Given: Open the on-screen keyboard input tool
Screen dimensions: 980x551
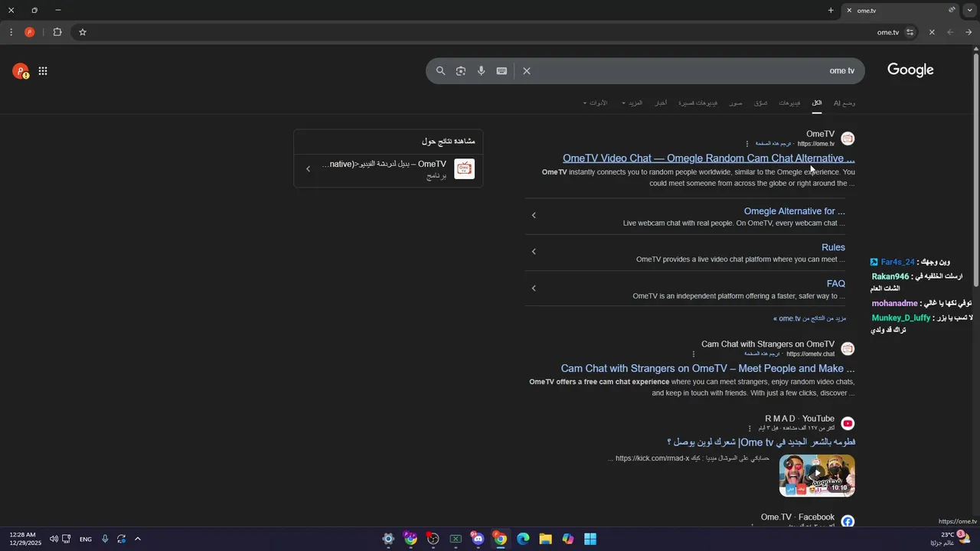Looking at the screenshot, I should pos(501,70).
